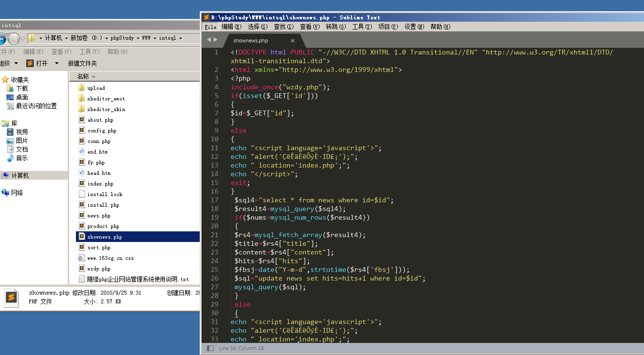
Task: Sort files by the 名称 column header
Action: click(83, 76)
